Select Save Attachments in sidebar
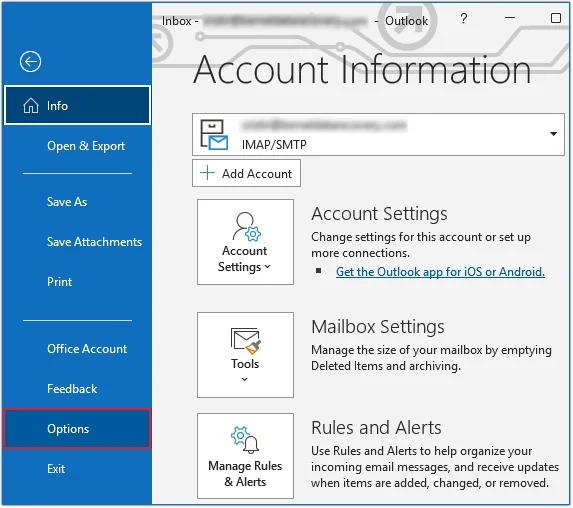 [94, 242]
